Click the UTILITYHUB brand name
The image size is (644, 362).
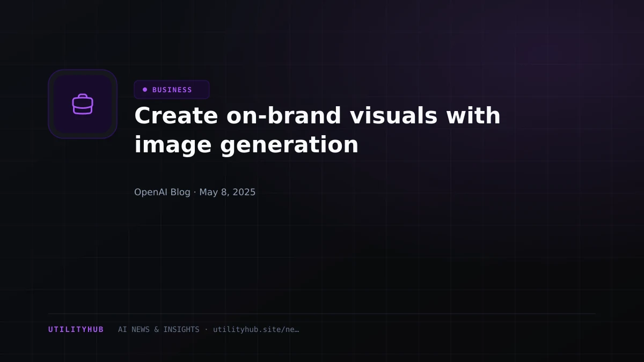point(76,329)
